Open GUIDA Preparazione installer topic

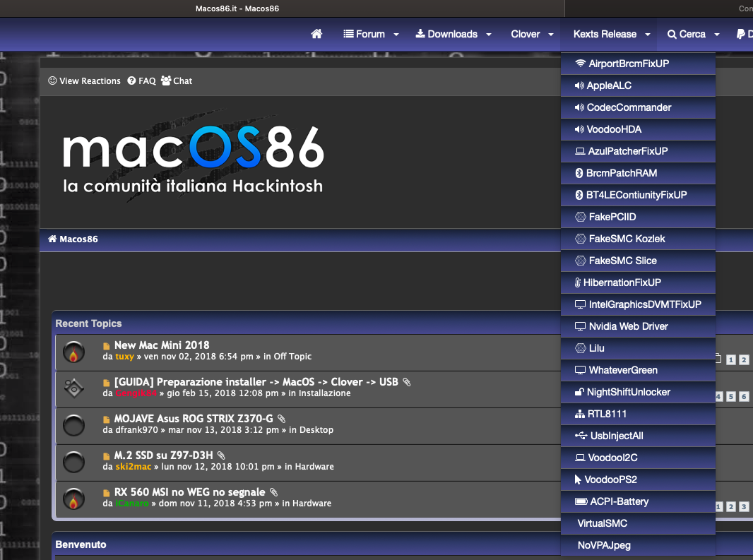[x=256, y=382]
